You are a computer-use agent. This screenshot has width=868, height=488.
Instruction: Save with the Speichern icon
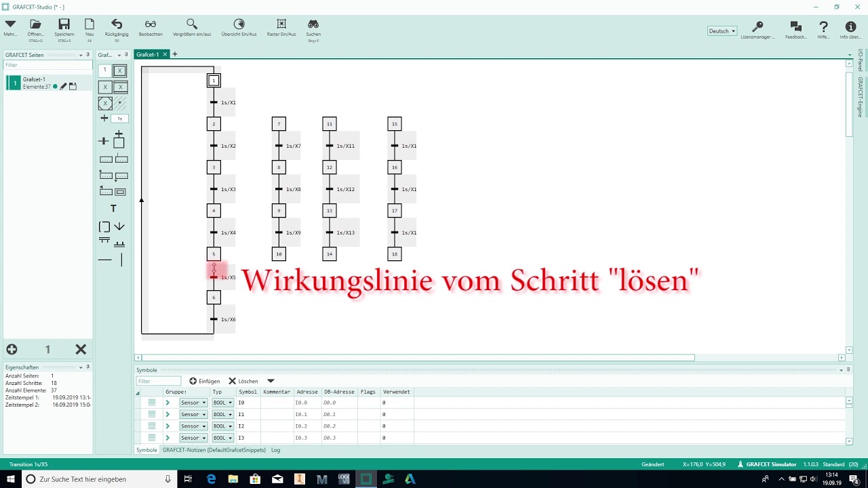[x=64, y=24]
